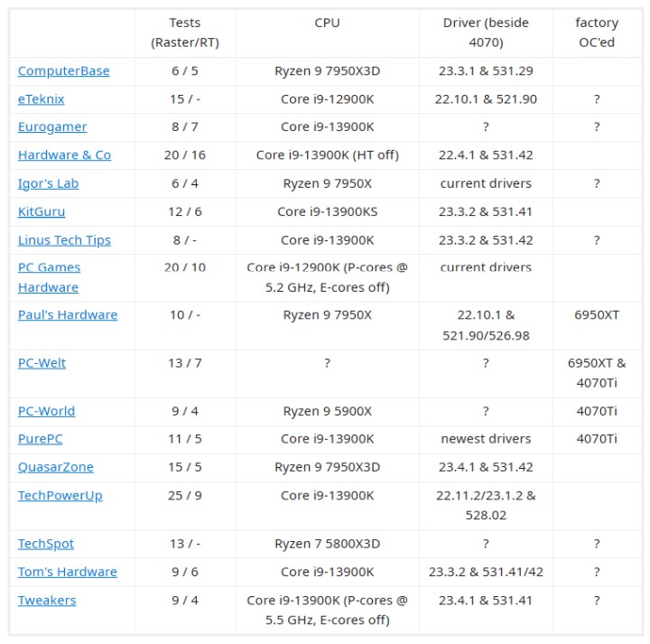Open the Tweakers link

tap(47, 601)
